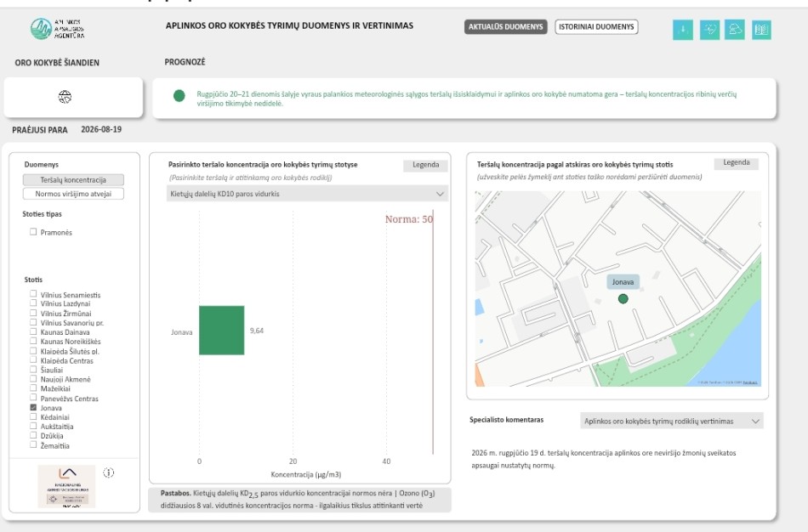808x532 pixels.
Task: Switch to Istoriniai duomenys tab
Action: pos(596,27)
